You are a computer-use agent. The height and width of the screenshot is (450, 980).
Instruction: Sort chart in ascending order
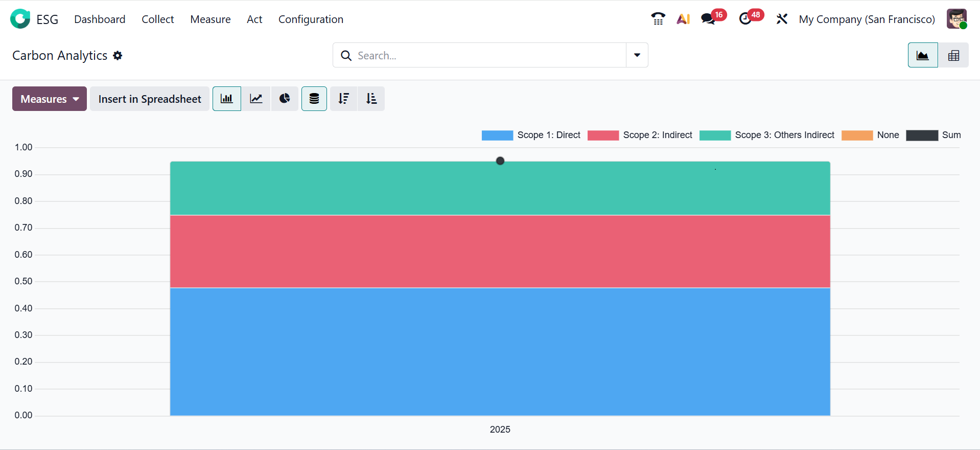click(371, 99)
